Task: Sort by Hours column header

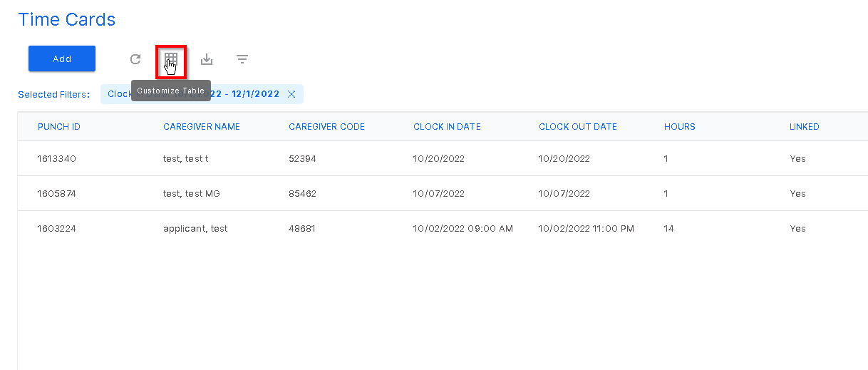Action: [680, 127]
